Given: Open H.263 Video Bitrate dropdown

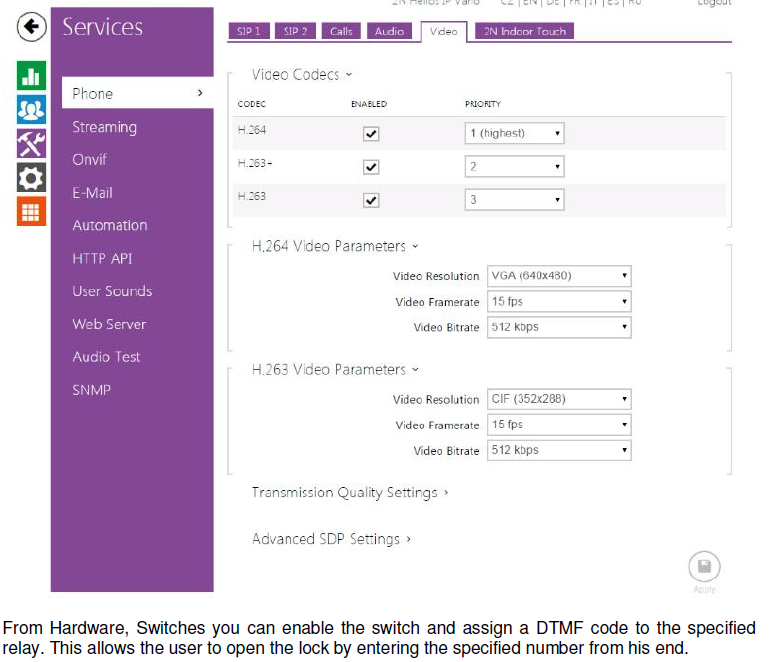Looking at the screenshot, I should [x=559, y=450].
